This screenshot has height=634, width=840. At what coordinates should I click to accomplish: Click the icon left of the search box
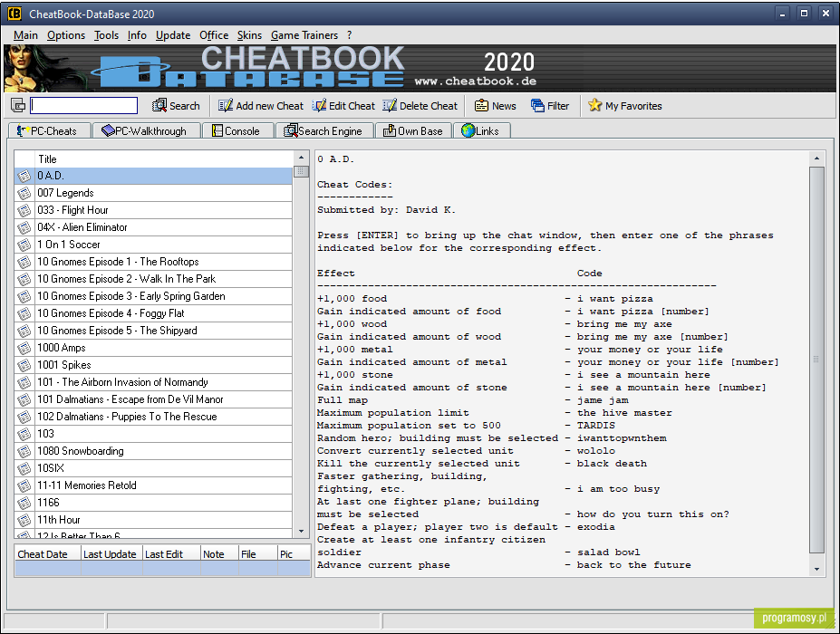click(18, 105)
